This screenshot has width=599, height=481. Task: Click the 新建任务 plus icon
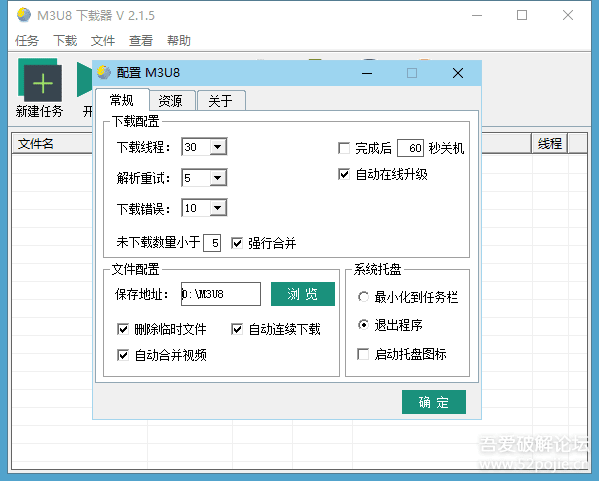coord(40,79)
